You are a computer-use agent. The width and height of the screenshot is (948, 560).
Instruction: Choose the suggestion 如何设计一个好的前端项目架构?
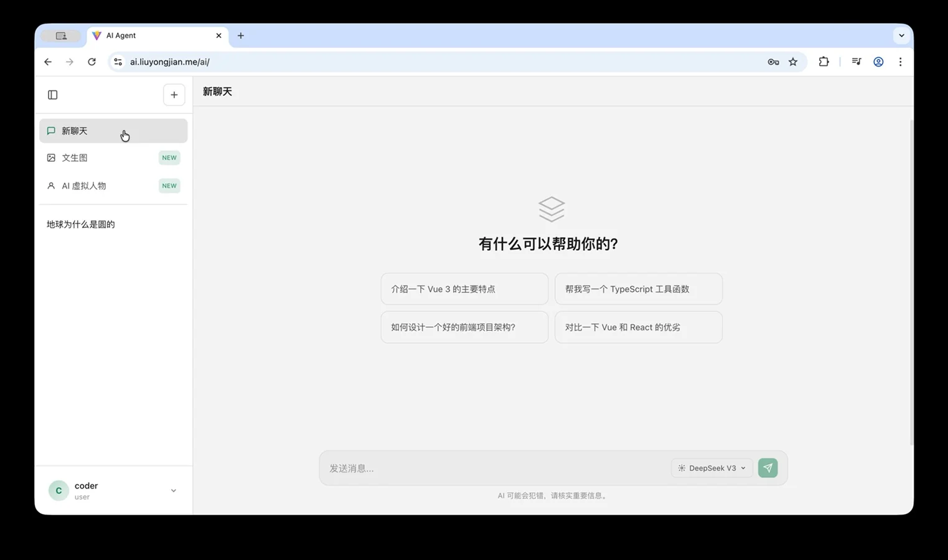click(x=464, y=327)
